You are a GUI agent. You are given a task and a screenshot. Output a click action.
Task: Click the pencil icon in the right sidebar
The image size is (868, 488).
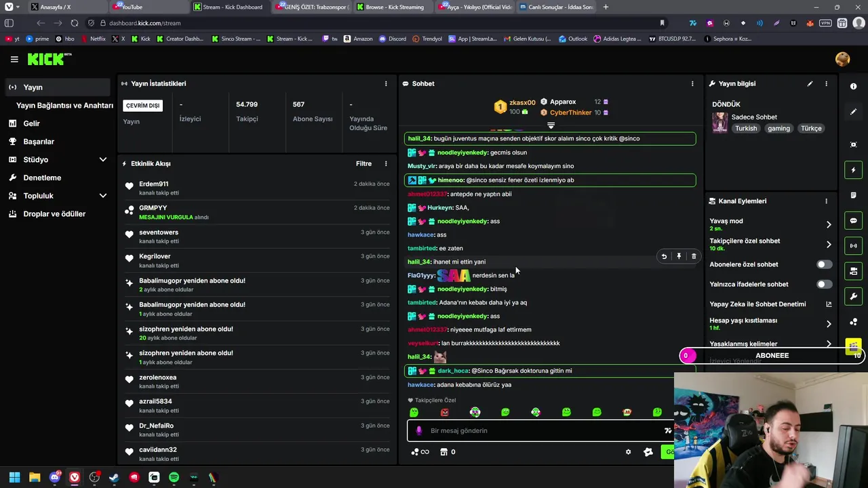(853, 111)
